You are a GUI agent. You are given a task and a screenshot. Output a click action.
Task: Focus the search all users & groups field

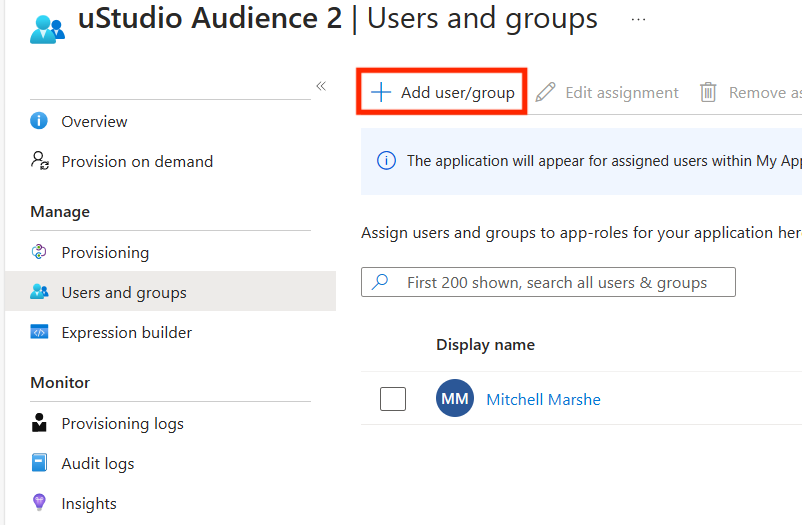click(548, 282)
